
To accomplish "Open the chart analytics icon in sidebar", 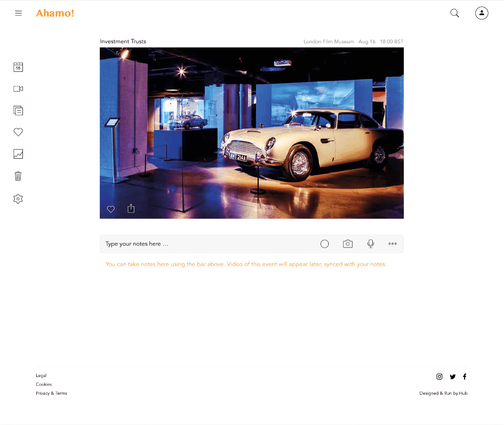I will [18, 154].
